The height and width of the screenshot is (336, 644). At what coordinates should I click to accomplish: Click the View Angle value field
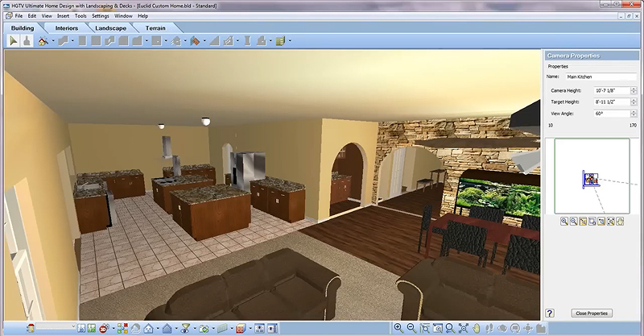pyautogui.click(x=612, y=113)
